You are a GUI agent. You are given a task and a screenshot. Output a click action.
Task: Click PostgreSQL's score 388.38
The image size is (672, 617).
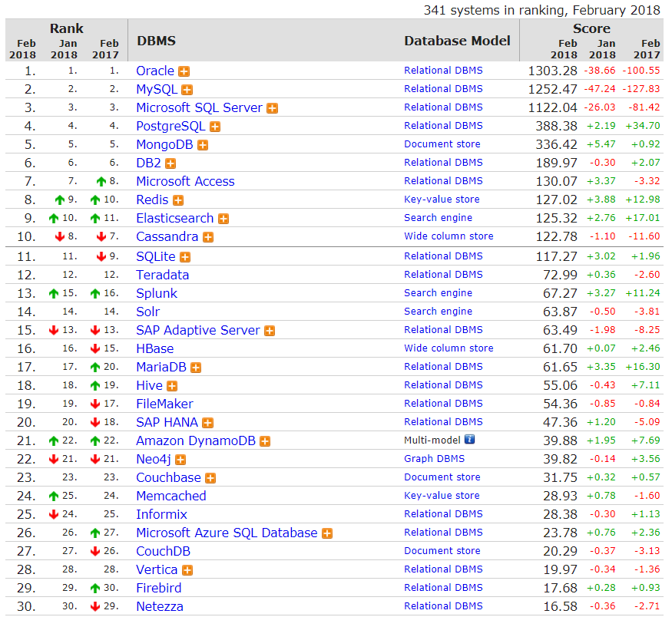coord(556,126)
